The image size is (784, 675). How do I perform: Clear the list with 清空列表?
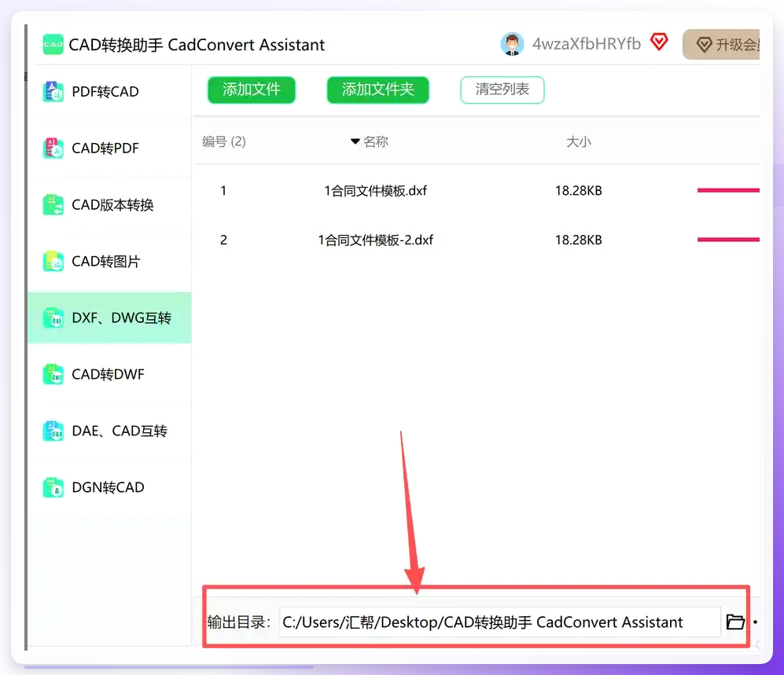502,90
